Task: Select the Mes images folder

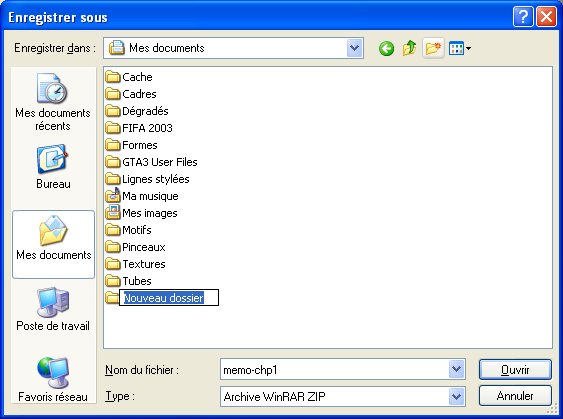Action: pos(141,213)
